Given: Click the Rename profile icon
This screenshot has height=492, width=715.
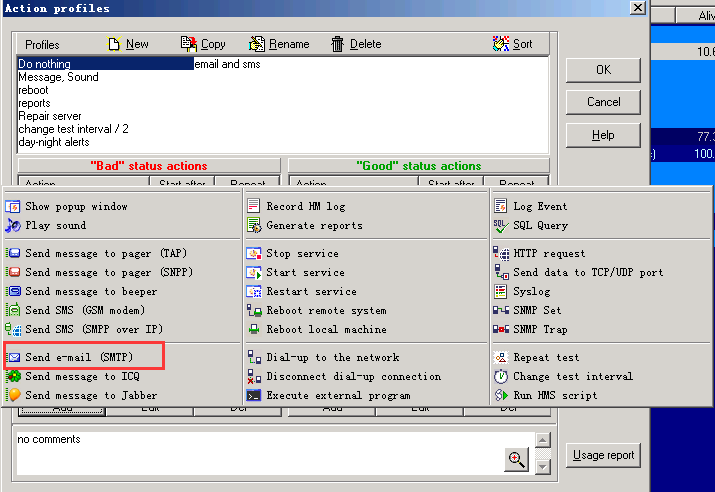Looking at the screenshot, I should pyautogui.click(x=257, y=44).
